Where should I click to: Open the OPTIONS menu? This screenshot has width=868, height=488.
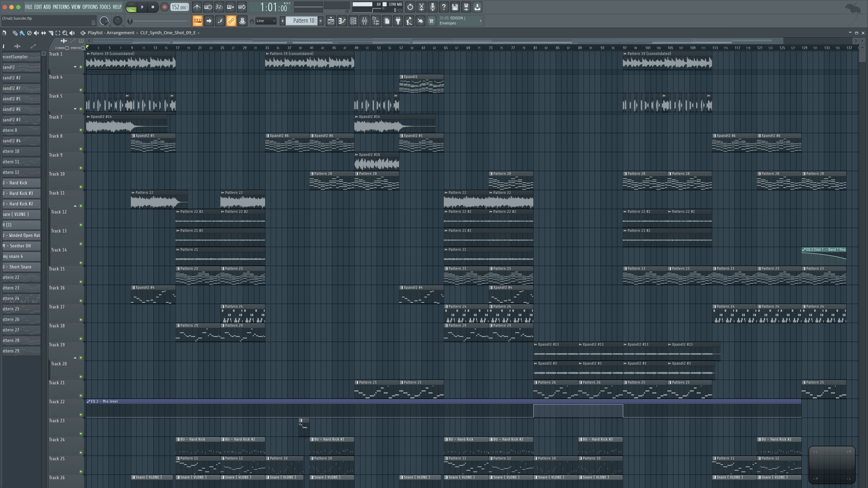90,7
